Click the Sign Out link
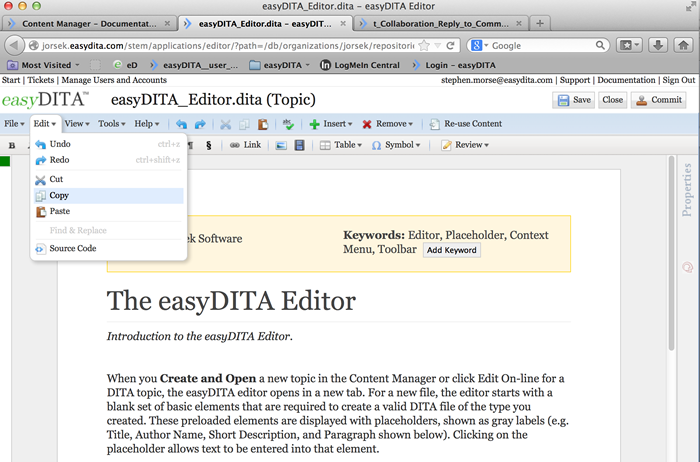700x462 pixels. pos(679,80)
